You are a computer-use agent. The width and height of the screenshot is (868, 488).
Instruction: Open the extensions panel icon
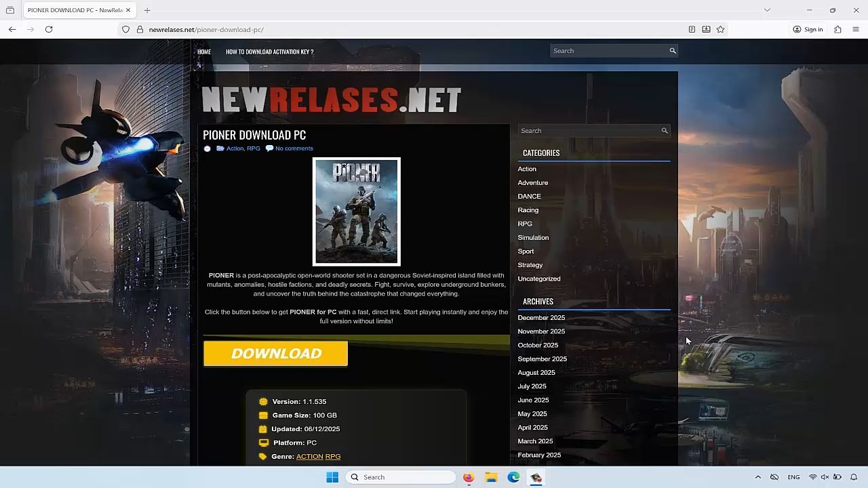click(837, 29)
